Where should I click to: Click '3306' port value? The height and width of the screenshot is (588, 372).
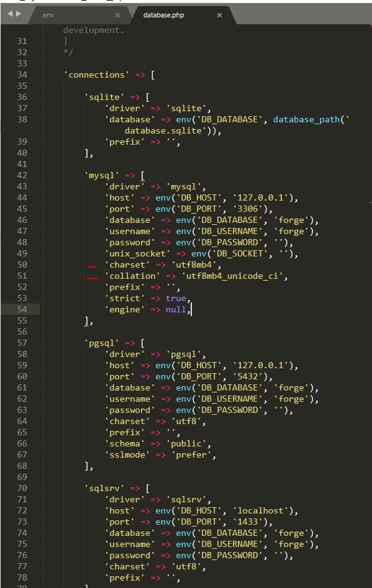(248, 209)
